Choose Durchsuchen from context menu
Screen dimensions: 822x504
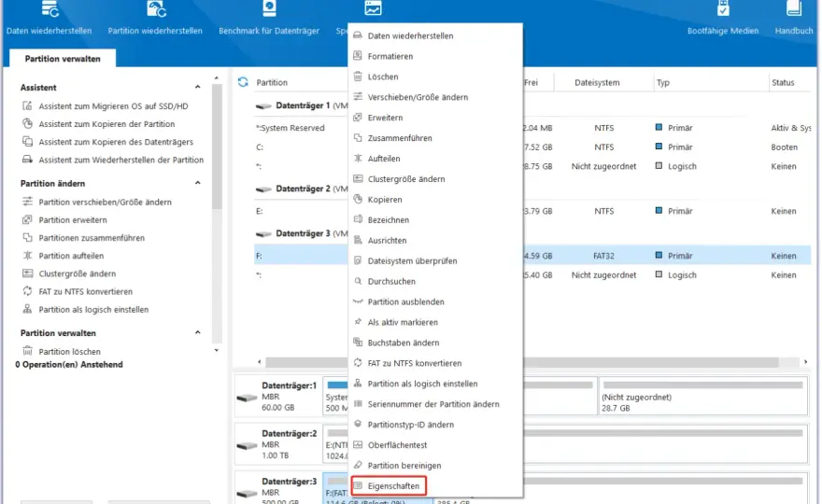(x=435, y=281)
